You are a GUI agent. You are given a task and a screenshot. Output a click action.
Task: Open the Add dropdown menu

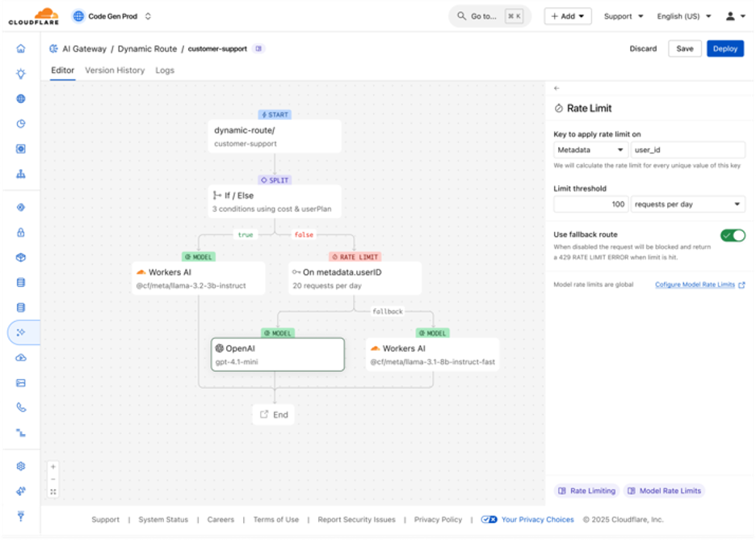[568, 16]
